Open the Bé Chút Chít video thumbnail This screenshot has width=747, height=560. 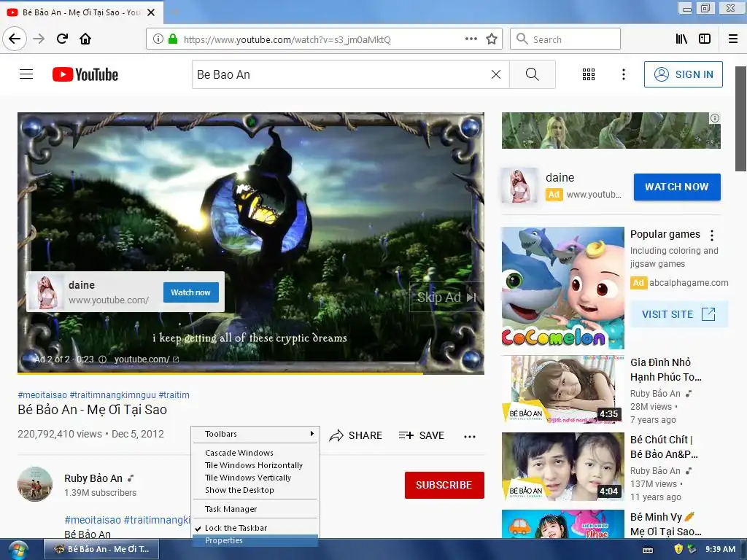click(562, 467)
